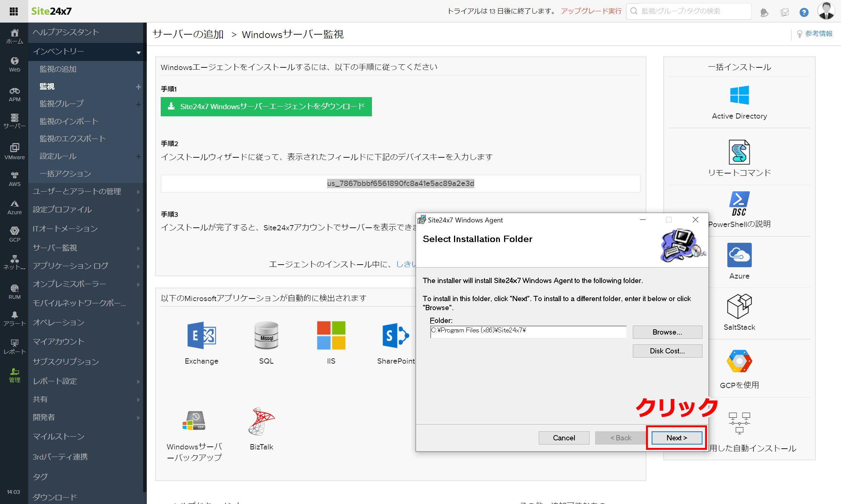
Task: Click the BizTalk application icon
Action: click(x=261, y=421)
